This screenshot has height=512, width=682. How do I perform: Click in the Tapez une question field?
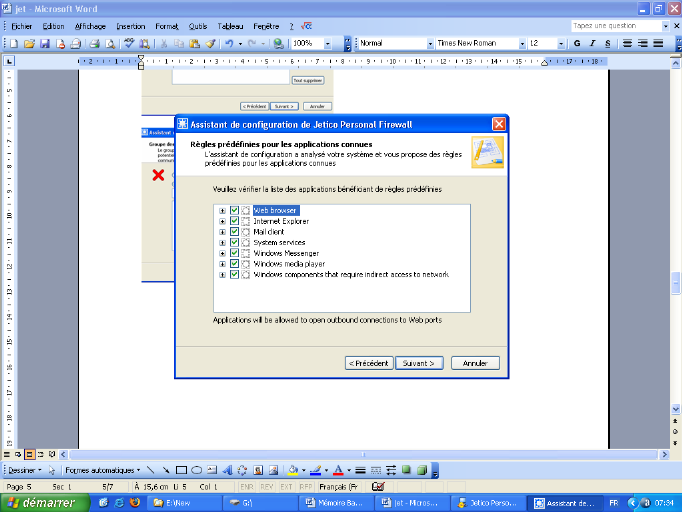coord(616,26)
